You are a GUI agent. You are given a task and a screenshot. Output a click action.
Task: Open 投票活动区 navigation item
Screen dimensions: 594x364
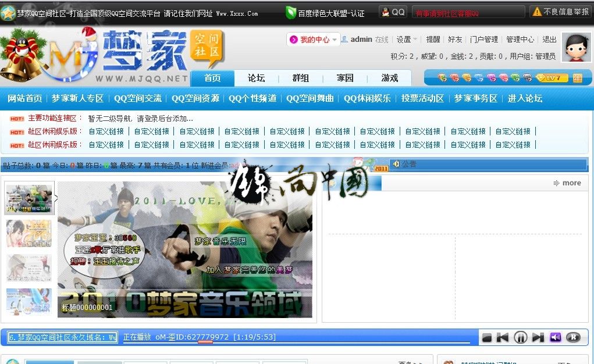coord(423,98)
